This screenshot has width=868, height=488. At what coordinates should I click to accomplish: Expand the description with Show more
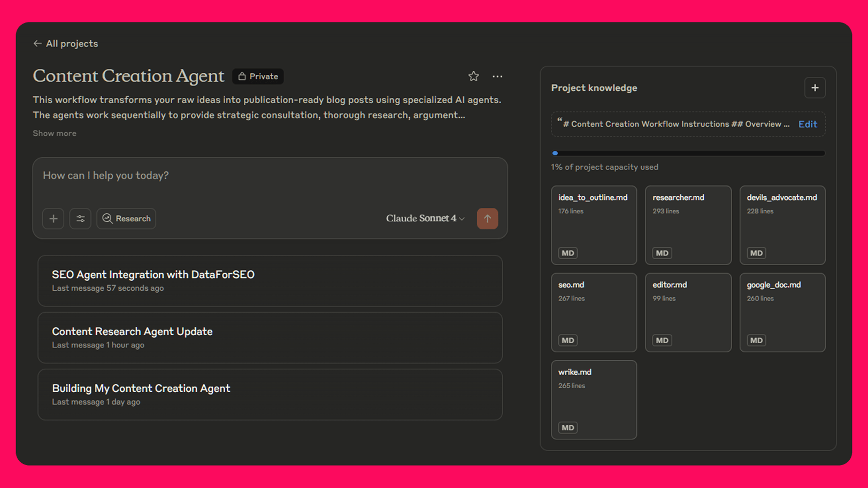(54, 133)
